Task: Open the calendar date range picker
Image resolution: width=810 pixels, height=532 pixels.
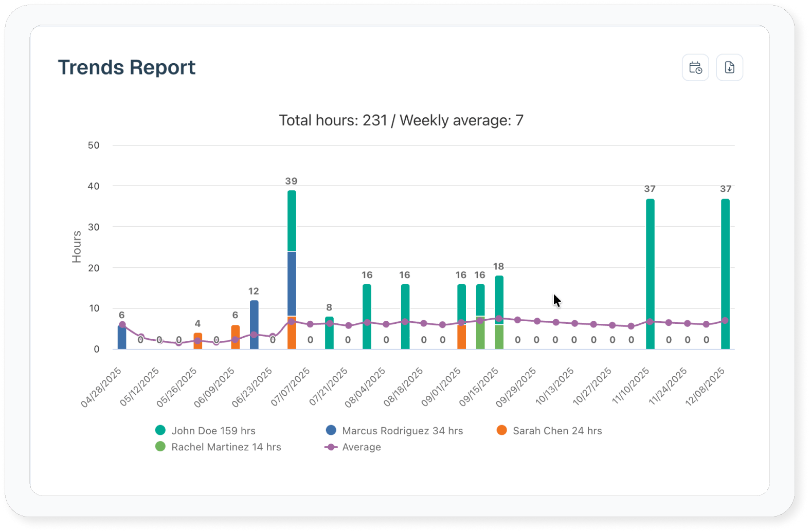Action: pos(695,68)
